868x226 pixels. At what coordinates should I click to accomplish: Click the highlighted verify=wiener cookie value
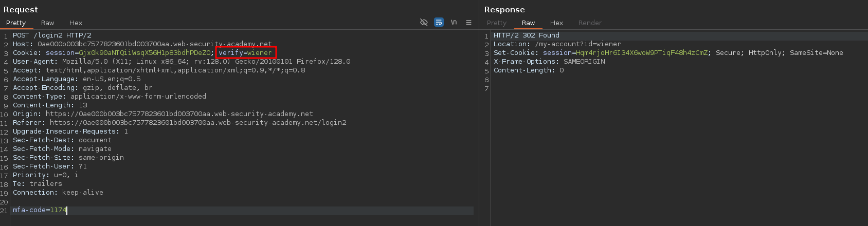pos(245,52)
